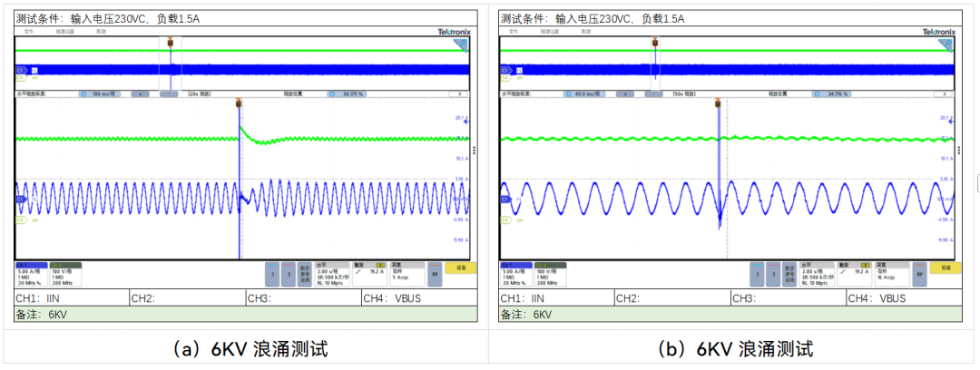Click the trigger marker in scope (a) overview
This screenshot has width=980, height=370.
tap(170, 42)
